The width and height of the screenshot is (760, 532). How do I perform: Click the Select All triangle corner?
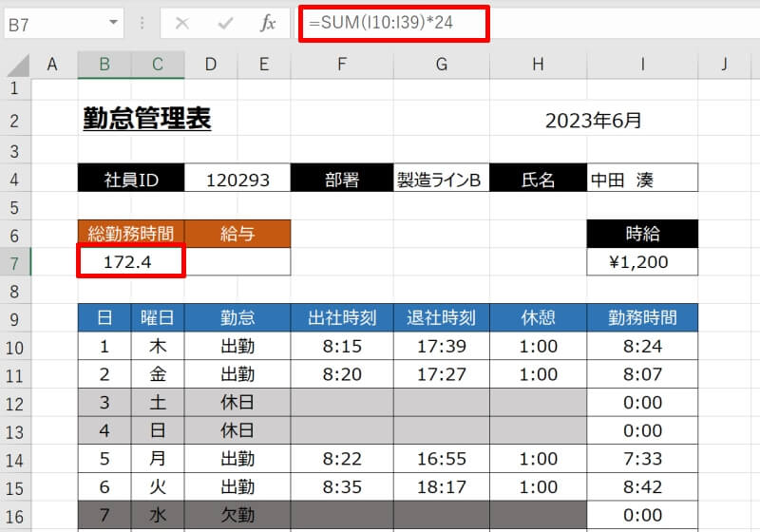pyautogui.click(x=18, y=65)
